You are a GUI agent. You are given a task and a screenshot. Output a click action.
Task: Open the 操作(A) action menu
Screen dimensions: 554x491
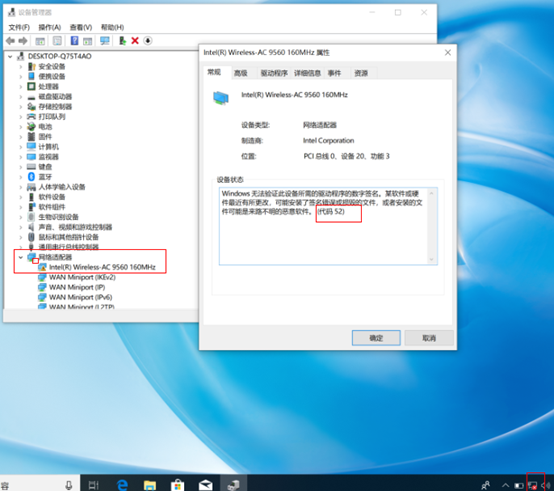coord(49,27)
